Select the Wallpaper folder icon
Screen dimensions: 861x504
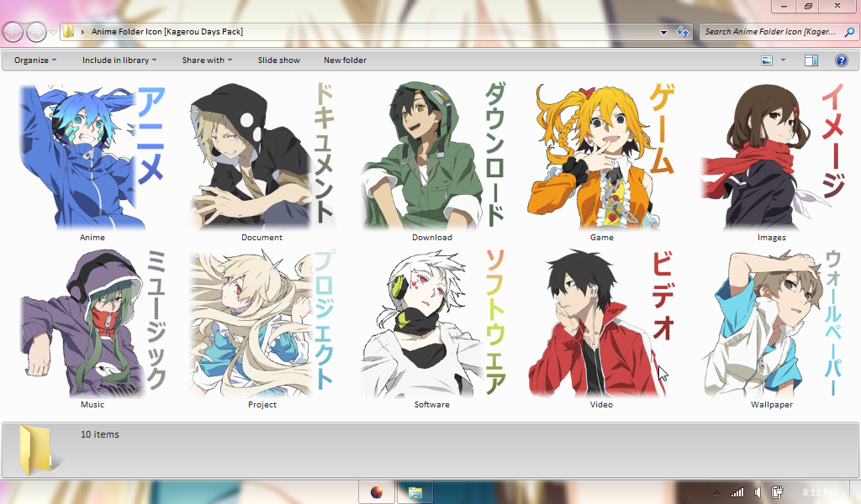pos(772,323)
